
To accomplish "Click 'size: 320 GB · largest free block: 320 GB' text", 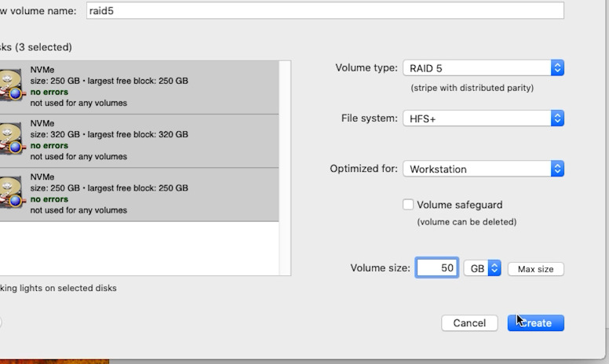I will [x=109, y=134].
